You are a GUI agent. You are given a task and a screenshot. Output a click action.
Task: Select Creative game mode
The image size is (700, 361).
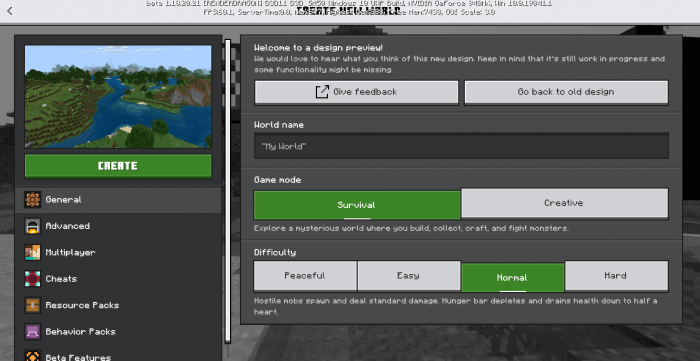[x=564, y=203]
